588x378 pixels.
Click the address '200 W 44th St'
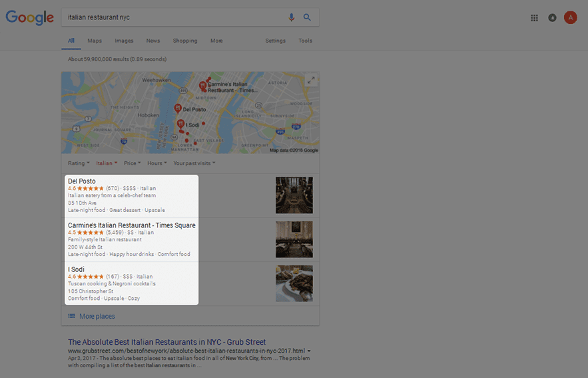click(85, 247)
